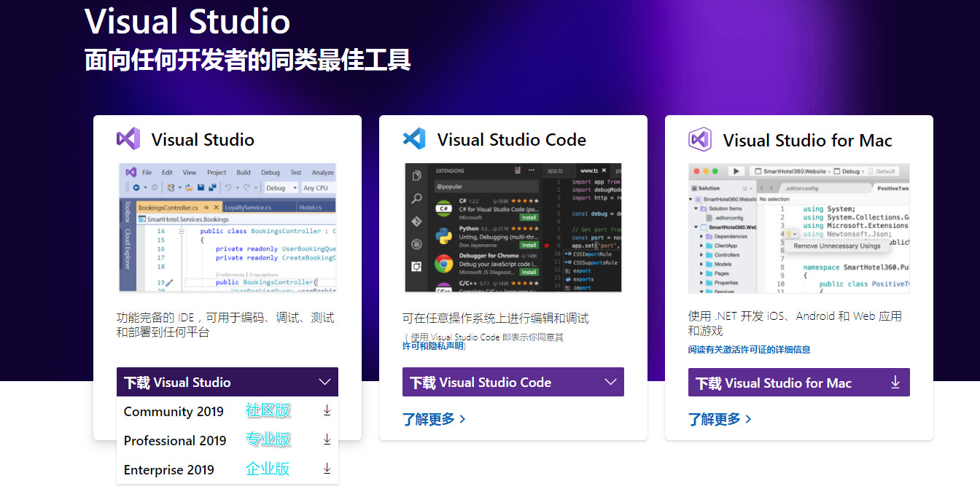Click the 使用 .NET 开发 iOS description text
Screen dimensions: 980x489
pyautogui.click(x=795, y=323)
